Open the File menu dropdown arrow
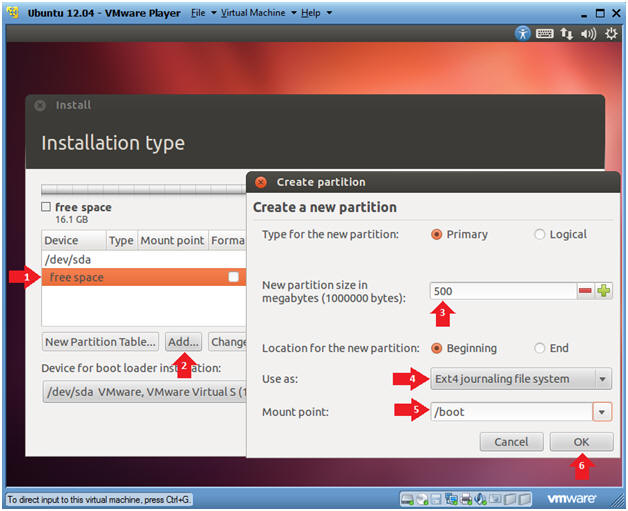The image size is (628, 511). (x=214, y=13)
